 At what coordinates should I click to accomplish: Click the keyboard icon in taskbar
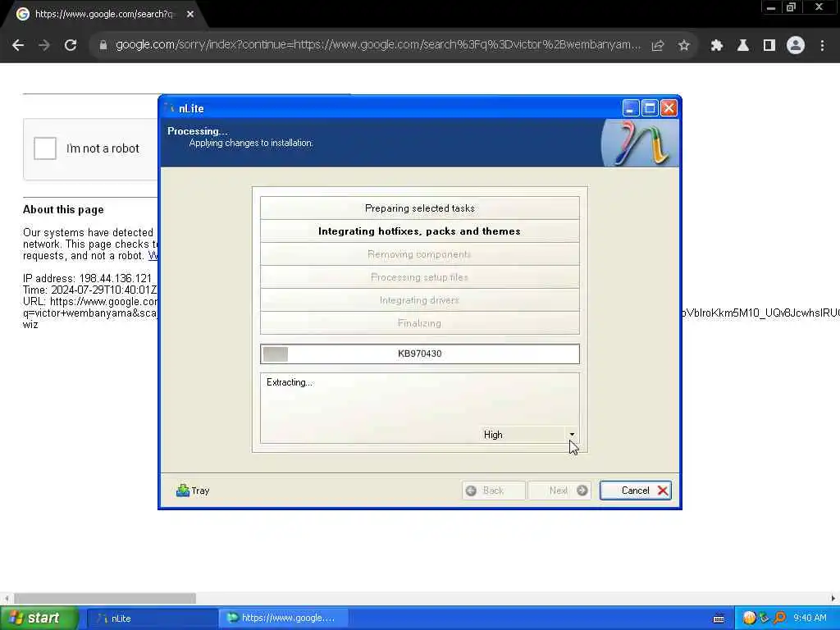tap(719, 619)
